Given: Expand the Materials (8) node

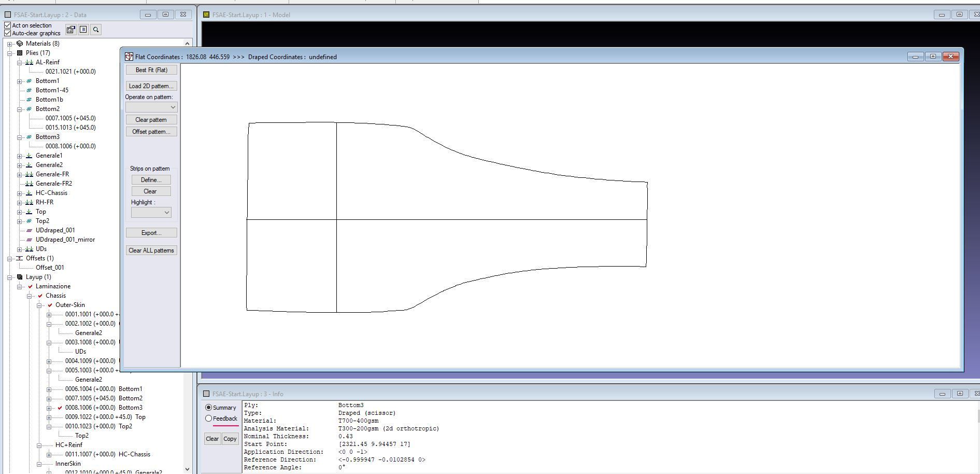Looking at the screenshot, I should [x=9, y=44].
